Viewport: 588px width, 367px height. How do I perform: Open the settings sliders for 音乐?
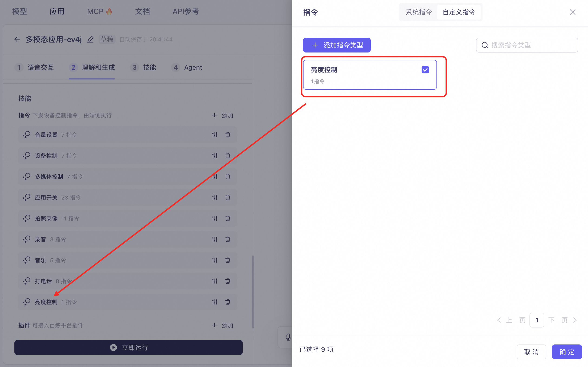coord(215,260)
